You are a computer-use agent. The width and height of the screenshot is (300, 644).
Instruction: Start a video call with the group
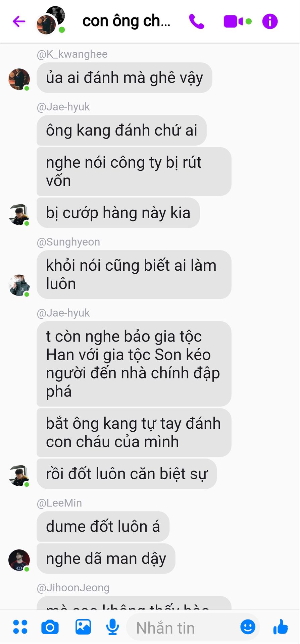point(233,21)
